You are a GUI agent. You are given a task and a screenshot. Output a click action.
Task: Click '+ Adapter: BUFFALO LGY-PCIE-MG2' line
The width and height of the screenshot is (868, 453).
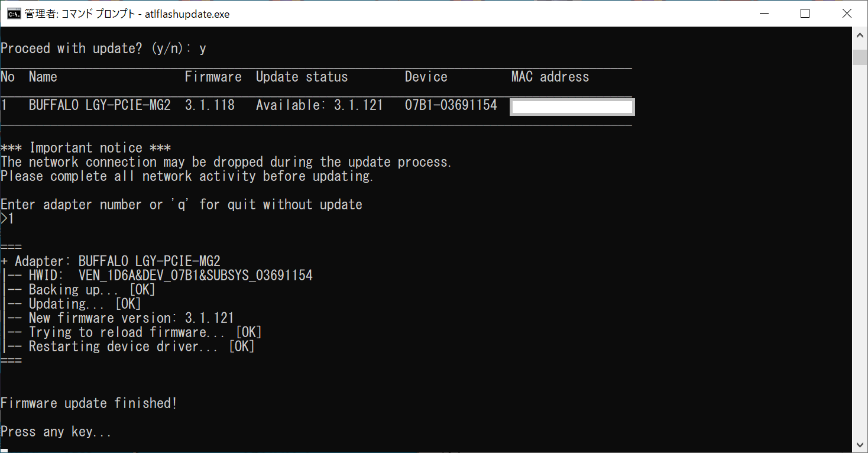coord(110,261)
